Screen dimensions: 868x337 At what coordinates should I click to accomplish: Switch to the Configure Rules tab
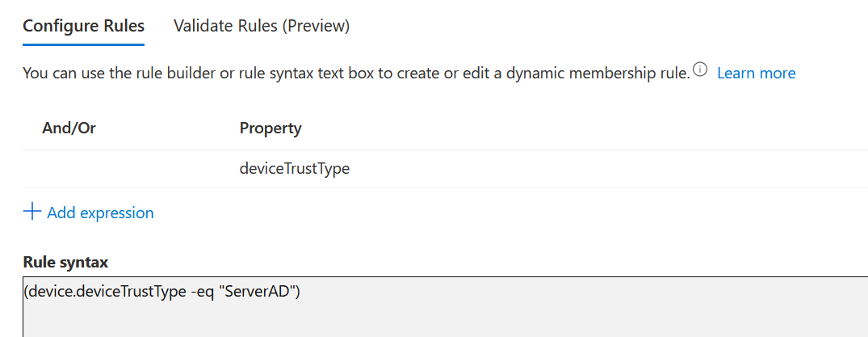pos(83,26)
